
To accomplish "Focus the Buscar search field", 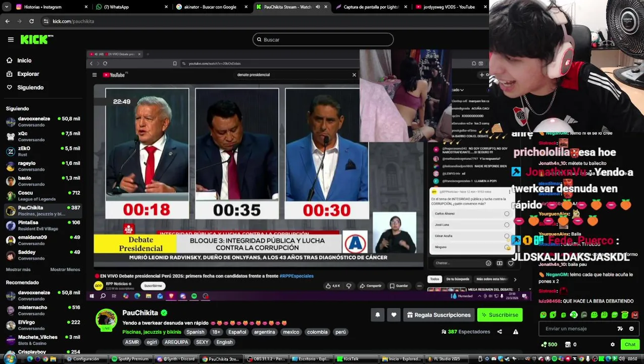I will 323,39.
